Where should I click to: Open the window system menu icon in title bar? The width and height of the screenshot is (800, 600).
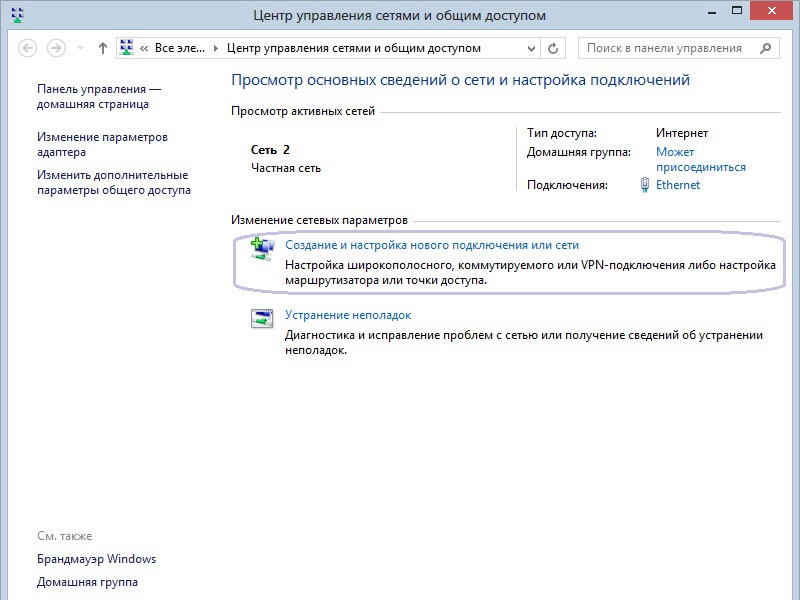pyautogui.click(x=18, y=14)
